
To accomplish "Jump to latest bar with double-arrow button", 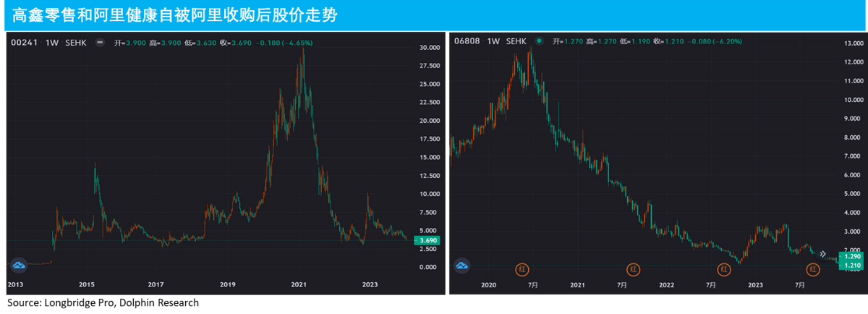I will pyautogui.click(x=822, y=254).
